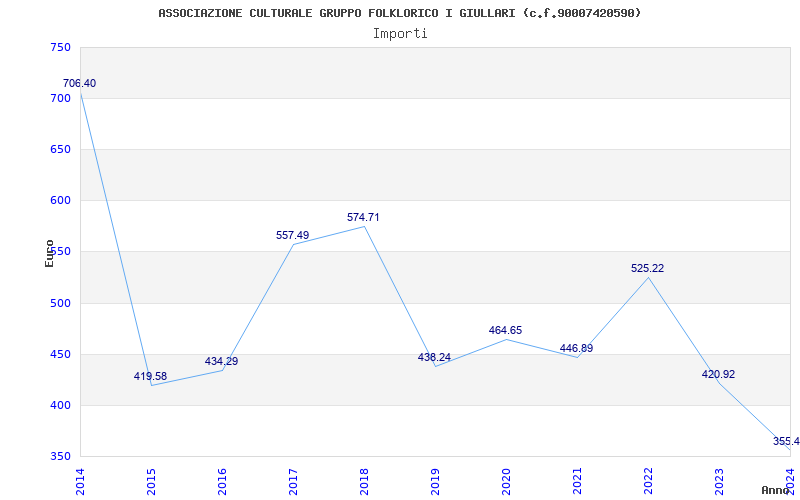Click the 706.40 data label for 2014
The width and height of the screenshot is (800, 500).
(x=79, y=83)
